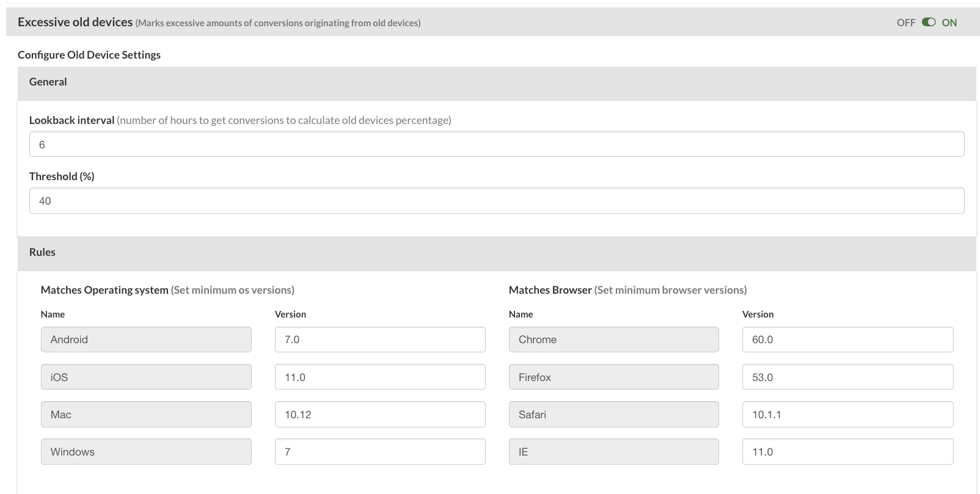Click the Threshold (%) label
980x494 pixels.
tap(62, 176)
